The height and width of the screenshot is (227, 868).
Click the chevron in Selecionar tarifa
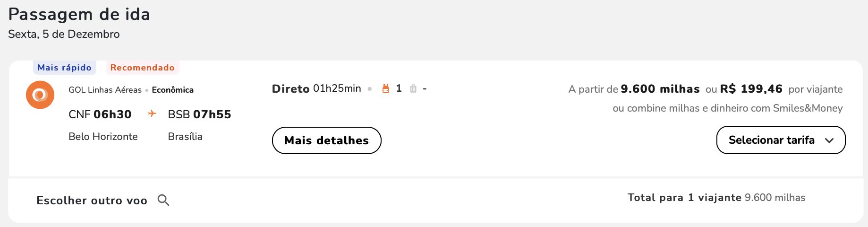(x=829, y=140)
